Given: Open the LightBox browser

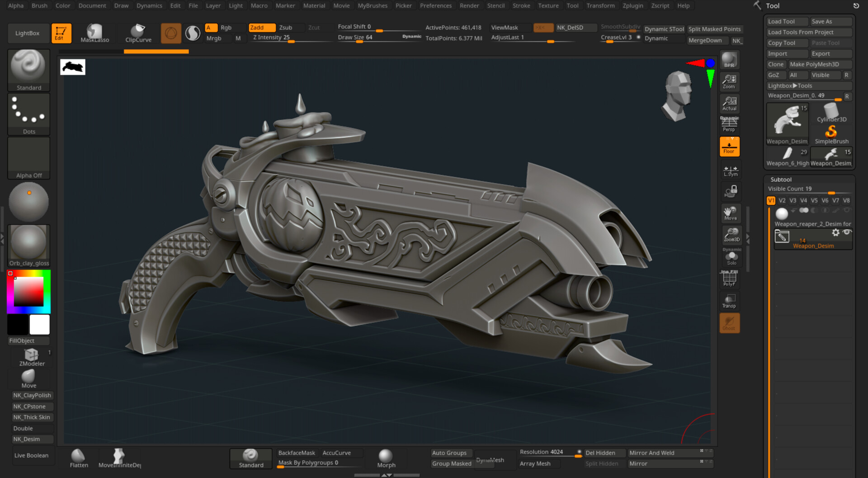Looking at the screenshot, I should tap(28, 33).
